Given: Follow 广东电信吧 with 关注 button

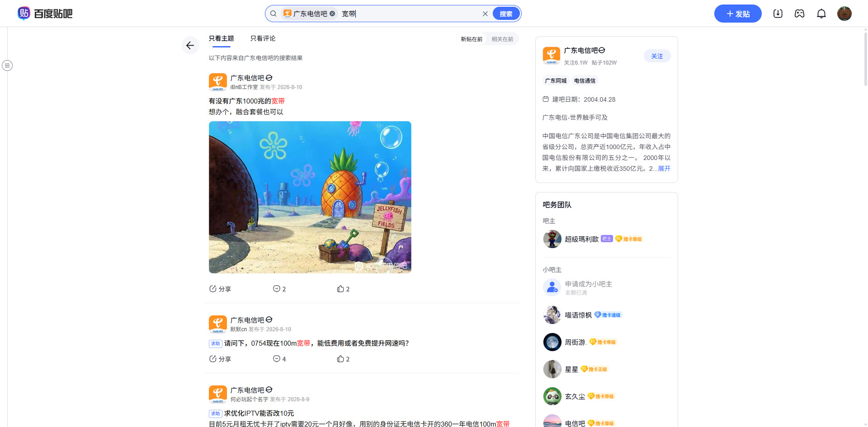Looking at the screenshot, I should click(657, 56).
